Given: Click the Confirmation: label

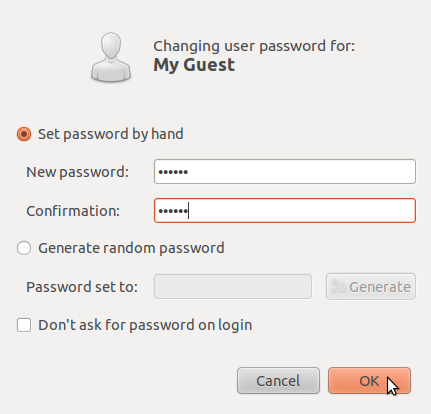Looking at the screenshot, I should coord(73,211).
